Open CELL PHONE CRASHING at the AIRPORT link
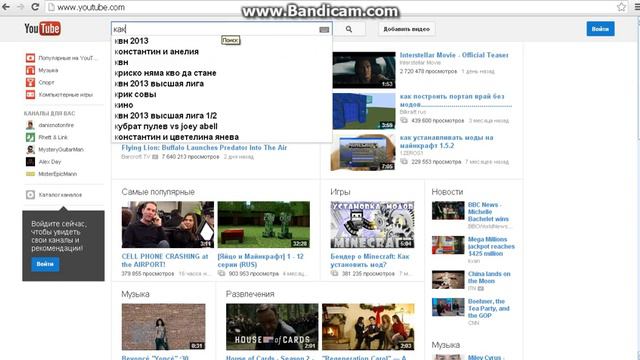 click(x=165, y=260)
